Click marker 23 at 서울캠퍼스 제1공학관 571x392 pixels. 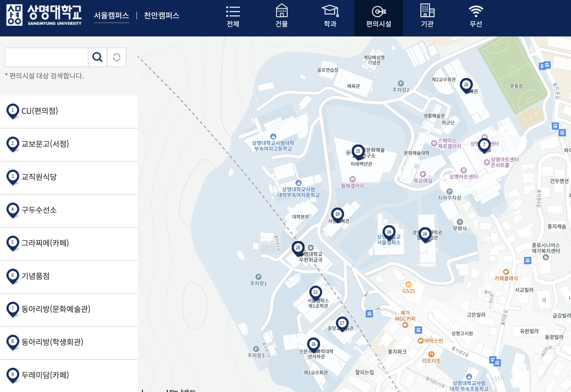point(316,292)
